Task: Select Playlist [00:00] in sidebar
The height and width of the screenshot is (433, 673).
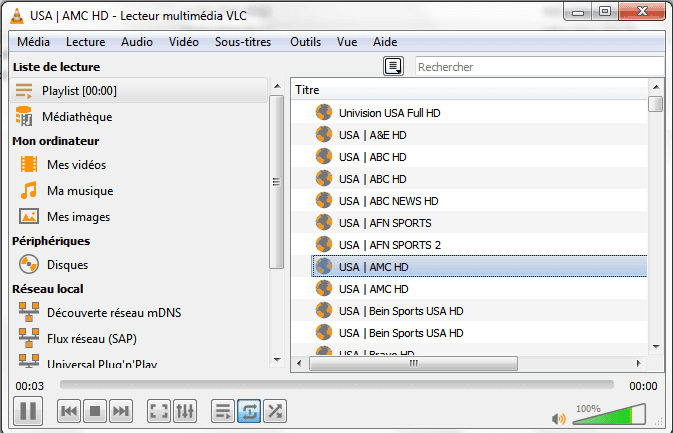Action: pyautogui.click(x=139, y=91)
